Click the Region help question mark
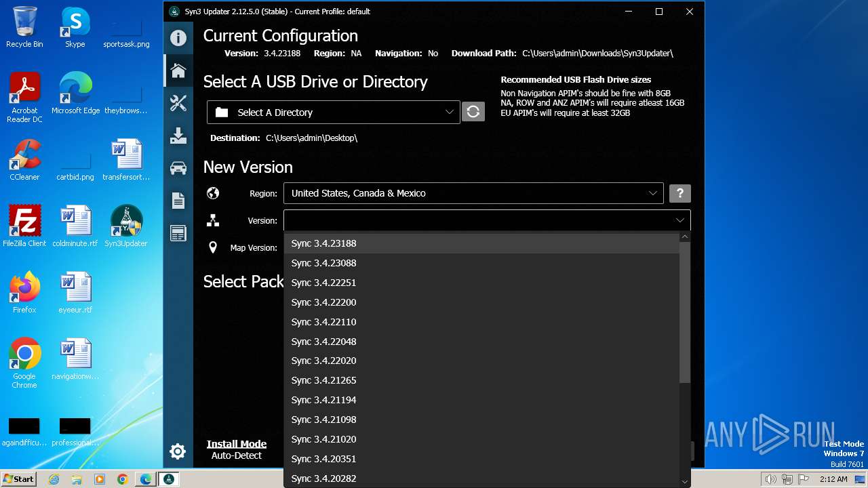 coord(680,193)
